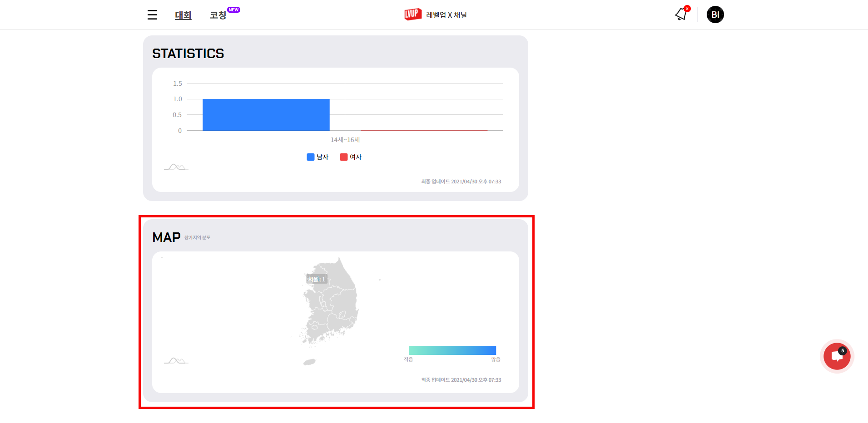Go to the 코칭 menu

[x=218, y=15]
